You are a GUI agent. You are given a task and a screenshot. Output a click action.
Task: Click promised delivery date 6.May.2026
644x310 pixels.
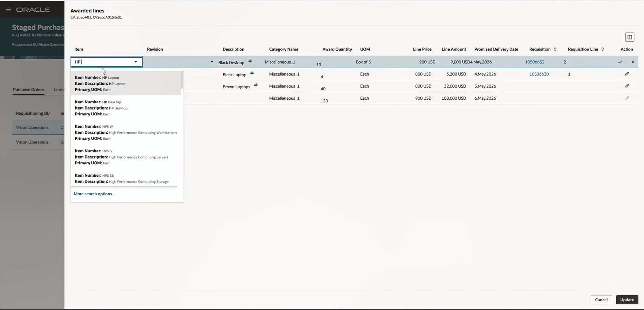pyautogui.click(x=485, y=98)
